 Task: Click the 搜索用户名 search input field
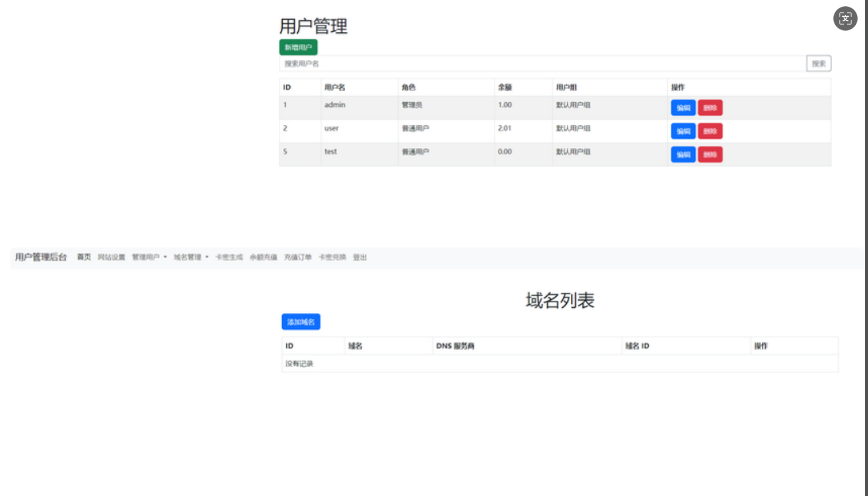[x=519, y=63]
